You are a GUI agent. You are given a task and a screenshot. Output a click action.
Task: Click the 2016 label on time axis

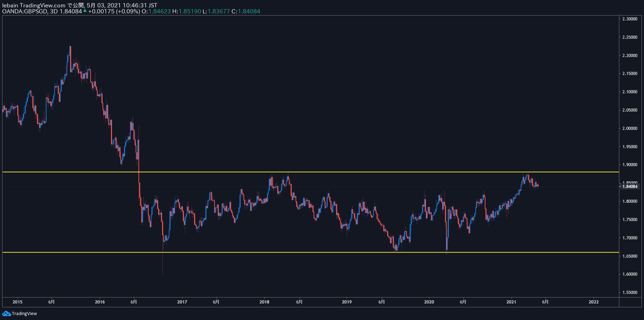(x=100, y=302)
